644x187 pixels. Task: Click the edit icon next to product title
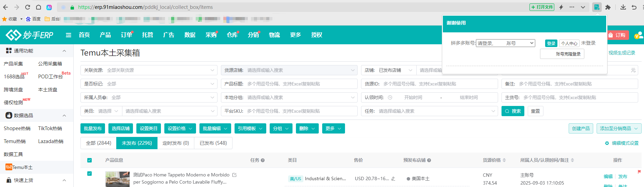234,175
